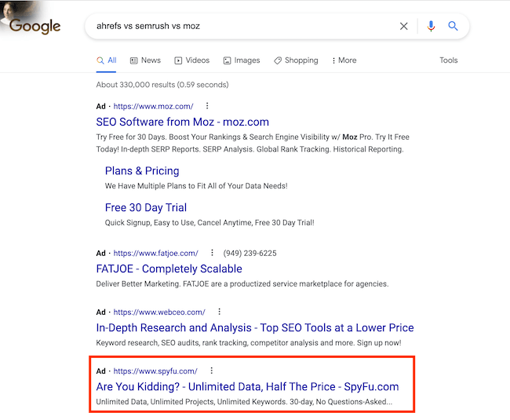Open "FATJOE - Completely Scalable" ad
Screen dimensions: 510x420
pyautogui.click(x=169, y=268)
